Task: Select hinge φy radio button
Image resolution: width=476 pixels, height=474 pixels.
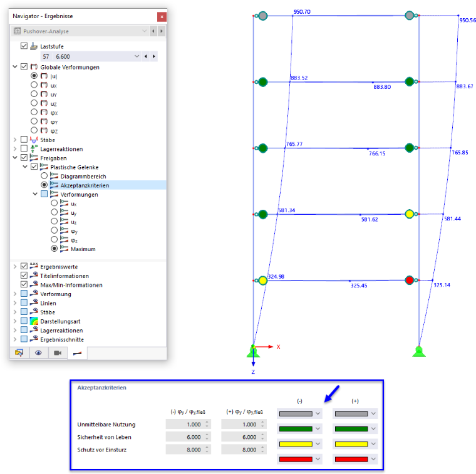Action: tap(54, 230)
